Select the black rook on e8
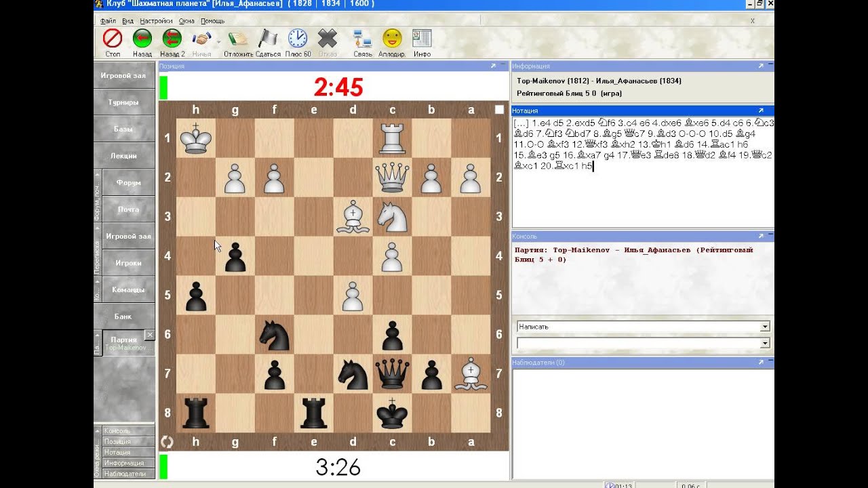The image size is (868, 488). pyautogui.click(x=314, y=413)
